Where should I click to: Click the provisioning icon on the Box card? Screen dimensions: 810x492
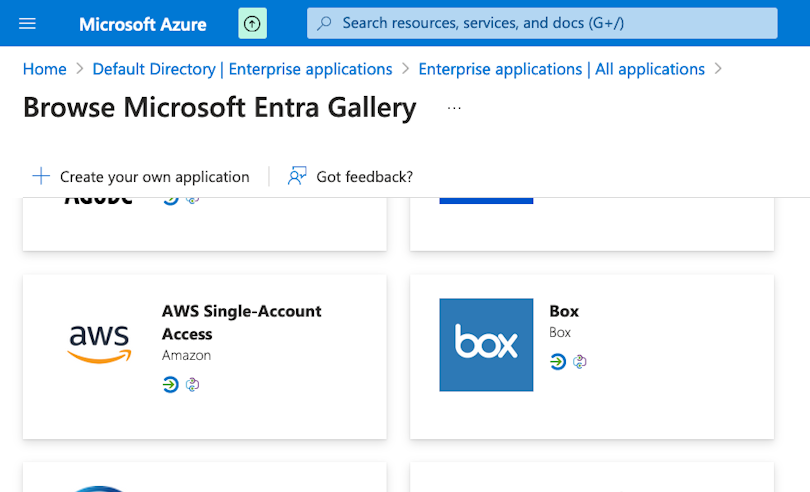(x=580, y=362)
